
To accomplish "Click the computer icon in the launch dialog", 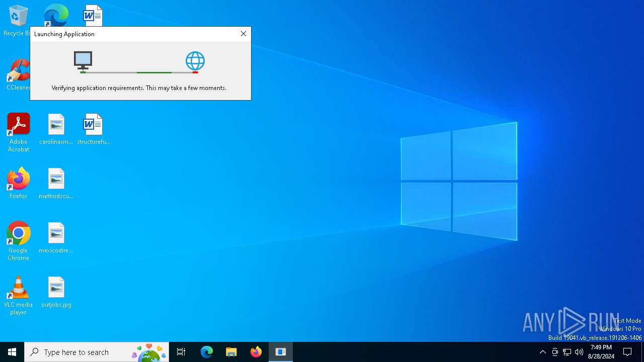I will (x=83, y=61).
